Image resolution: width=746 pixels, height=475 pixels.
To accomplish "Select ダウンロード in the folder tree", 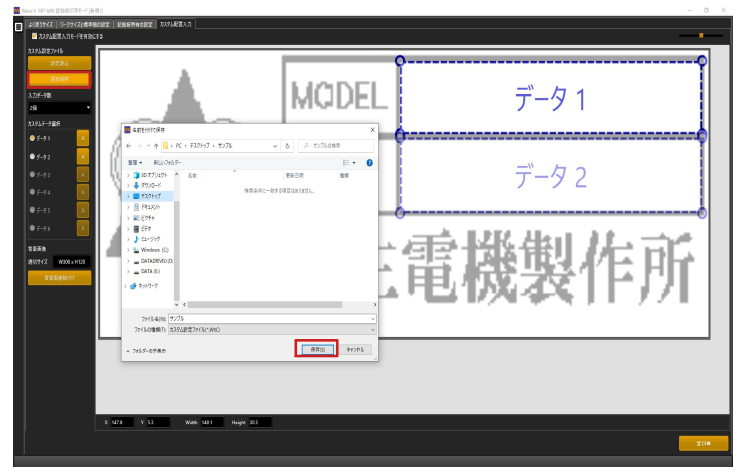I will click(147, 186).
